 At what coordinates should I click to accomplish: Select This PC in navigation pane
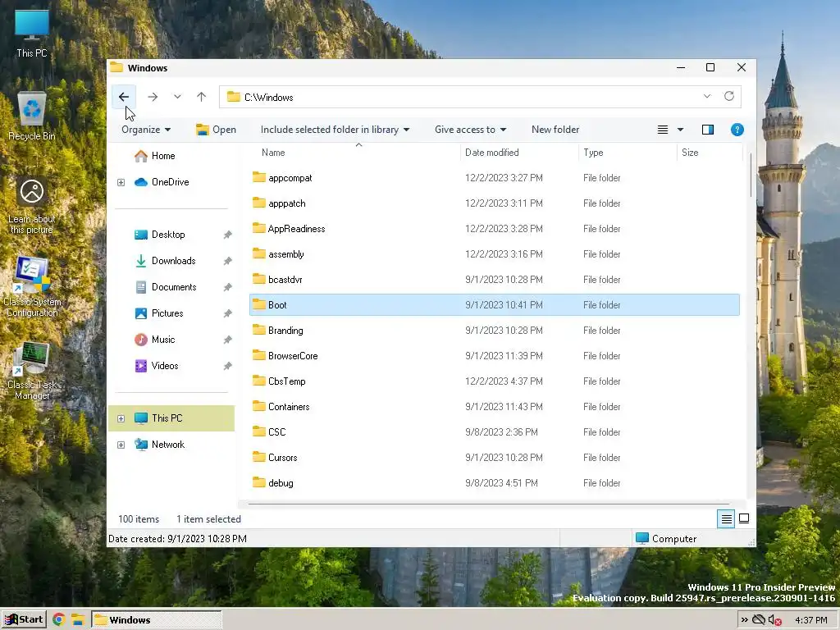pyautogui.click(x=171, y=418)
